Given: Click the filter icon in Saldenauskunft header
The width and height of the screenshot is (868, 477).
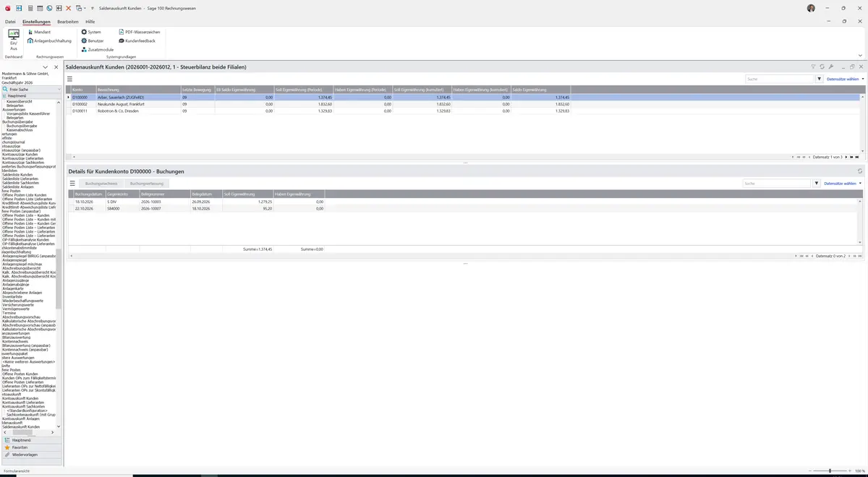Looking at the screenshot, I should (x=813, y=66).
